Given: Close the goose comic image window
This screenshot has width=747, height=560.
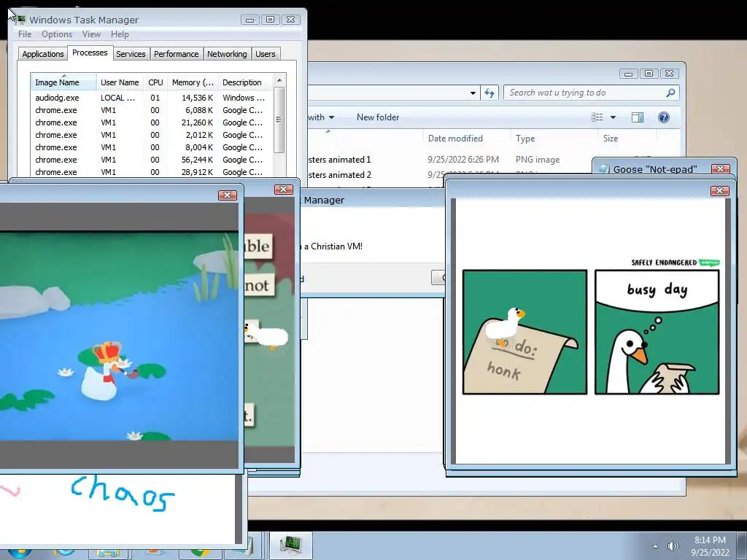Looking at the screenshot, I should [719, 191].
